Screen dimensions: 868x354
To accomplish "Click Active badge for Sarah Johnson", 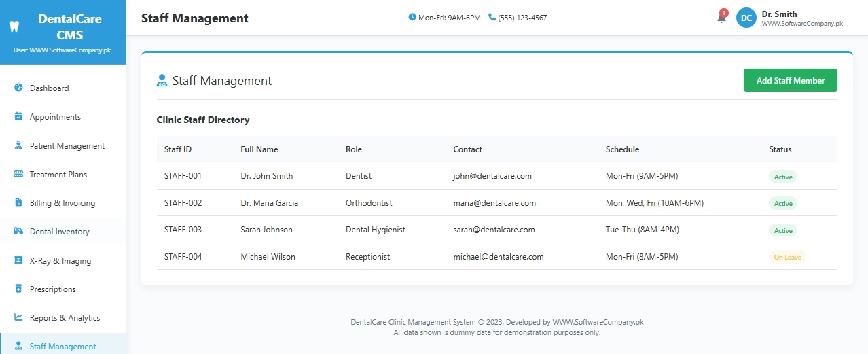I will pos(783,230).
